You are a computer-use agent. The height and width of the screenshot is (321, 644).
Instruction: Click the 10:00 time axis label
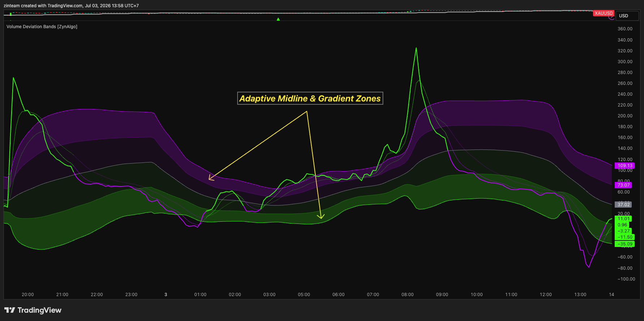tap(477, 295)
